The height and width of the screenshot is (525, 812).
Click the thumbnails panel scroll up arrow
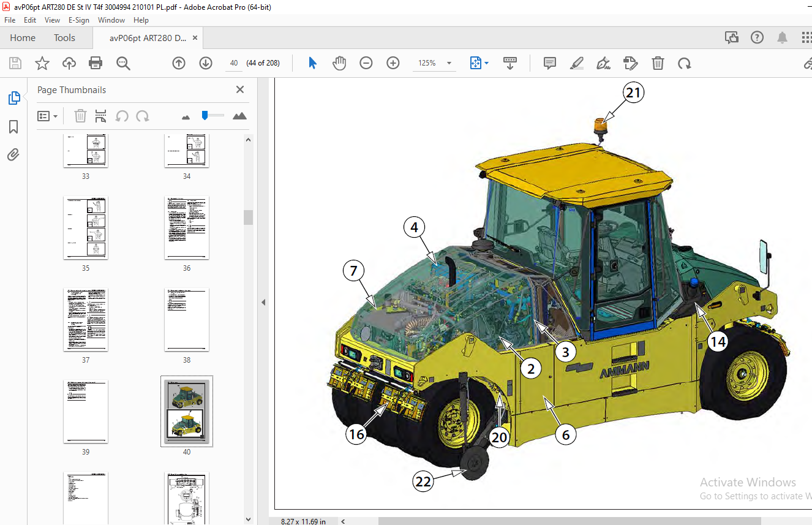pyautogui.click(x=248, y=140)
